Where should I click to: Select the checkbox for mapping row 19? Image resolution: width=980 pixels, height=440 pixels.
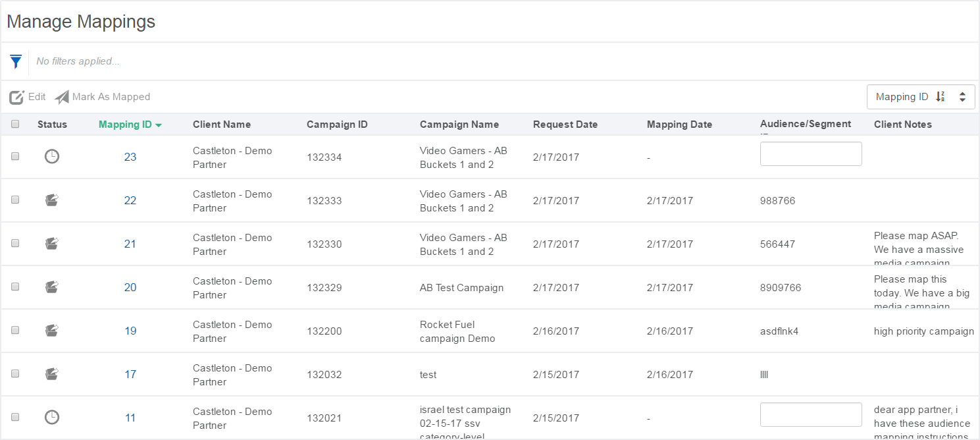(16, 331)
